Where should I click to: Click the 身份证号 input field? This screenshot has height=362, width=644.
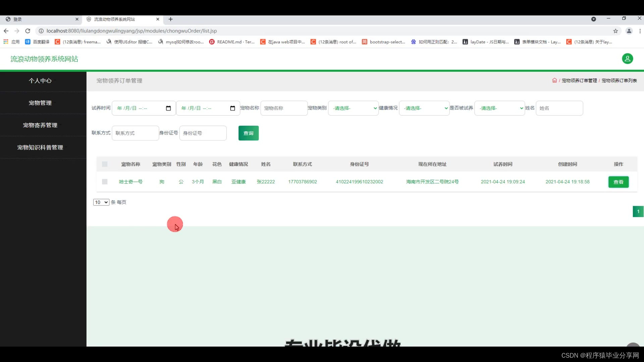[x=203, y=133]
